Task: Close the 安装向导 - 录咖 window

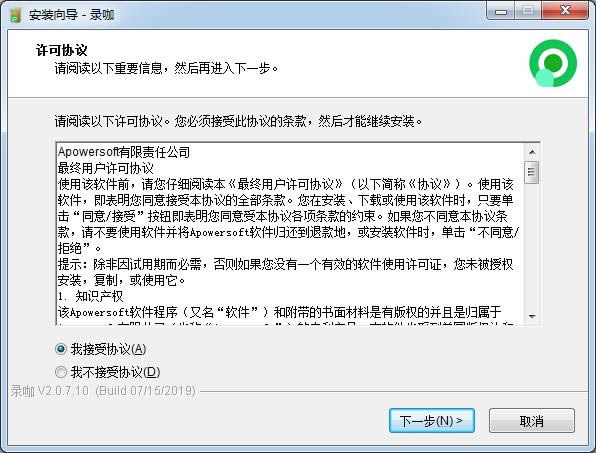Action: pyautogui.click(x=565, y=11)
